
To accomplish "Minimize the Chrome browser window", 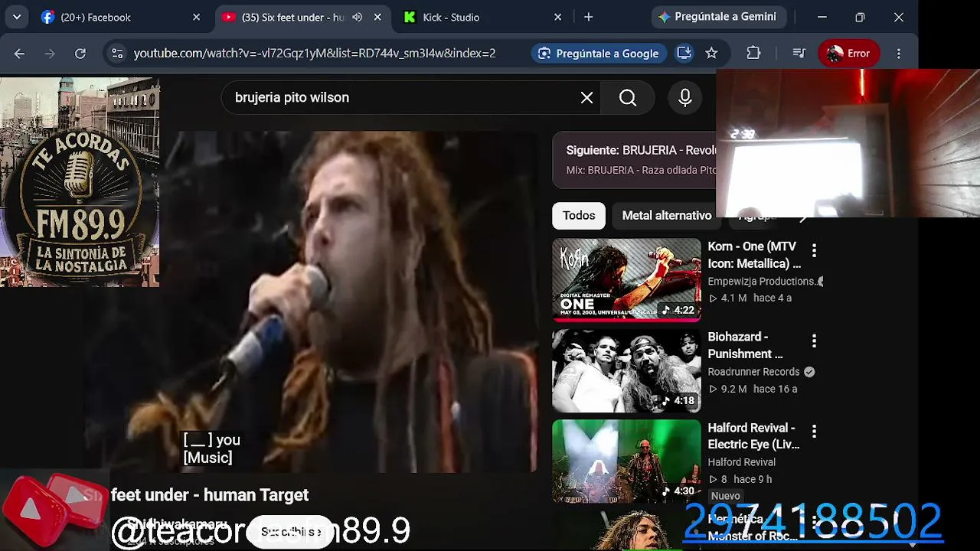I will pos(822,17).
